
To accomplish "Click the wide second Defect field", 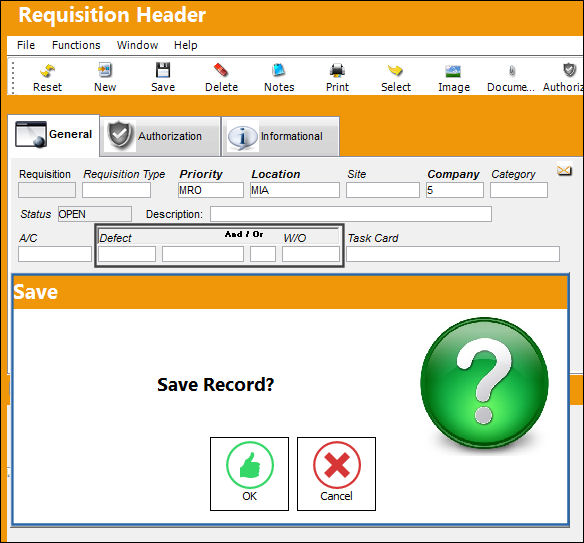I will coord(203,254).
